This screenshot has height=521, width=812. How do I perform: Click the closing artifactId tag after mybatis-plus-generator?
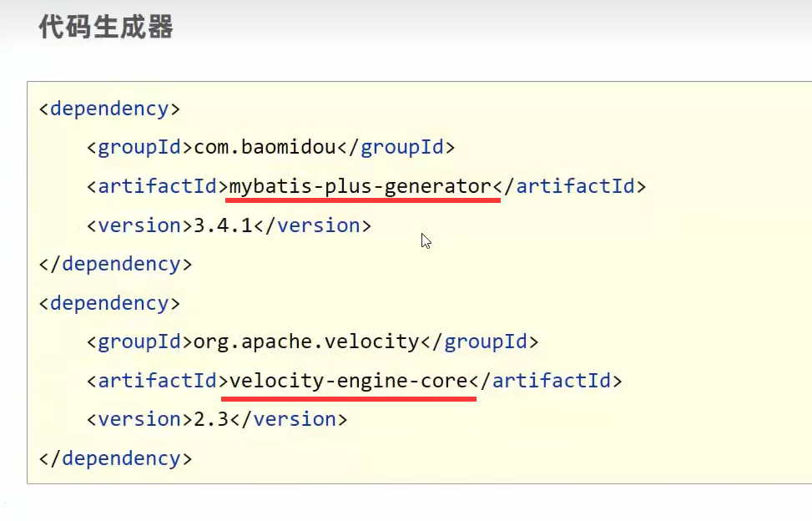pyautogui.click(x=569, y=186)
